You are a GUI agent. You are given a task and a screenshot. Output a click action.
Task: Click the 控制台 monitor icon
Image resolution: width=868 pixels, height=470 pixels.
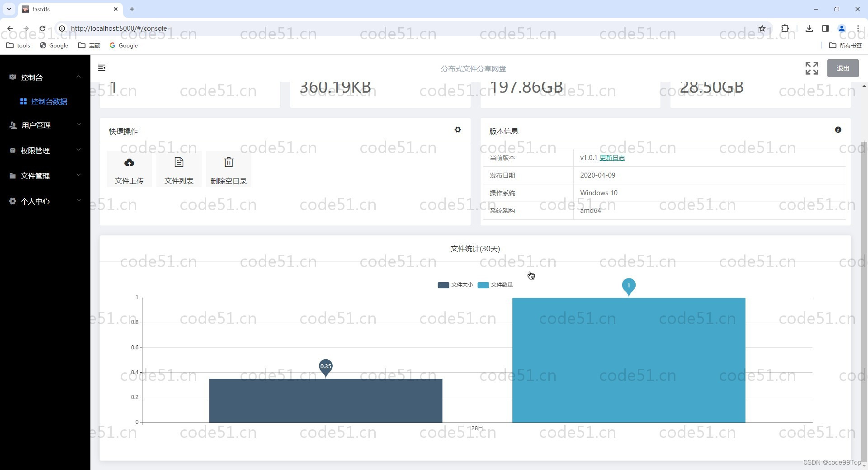point(13,77)
